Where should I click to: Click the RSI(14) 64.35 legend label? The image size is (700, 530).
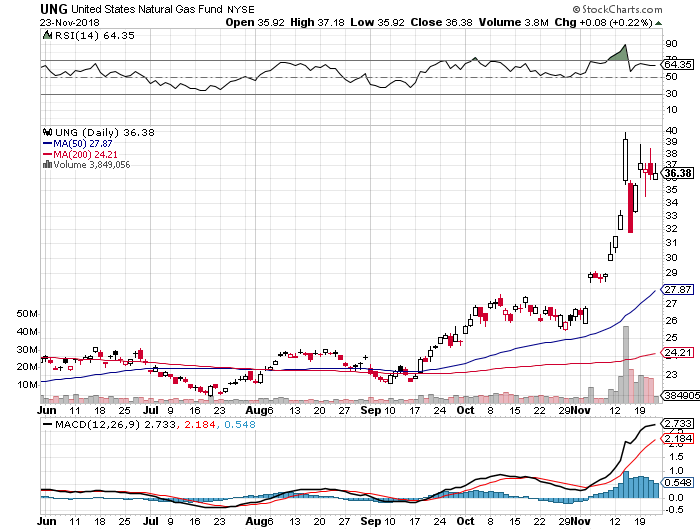pos(94,35)
